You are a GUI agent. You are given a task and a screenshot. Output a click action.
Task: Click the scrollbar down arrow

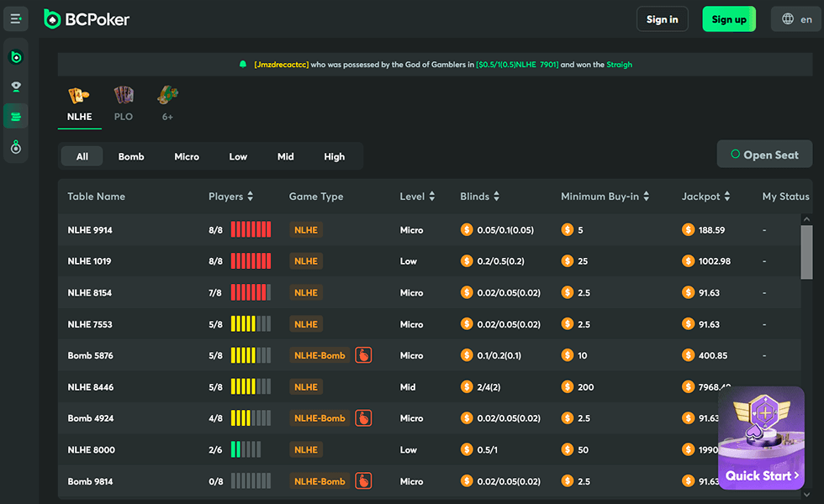pos(806,494)
